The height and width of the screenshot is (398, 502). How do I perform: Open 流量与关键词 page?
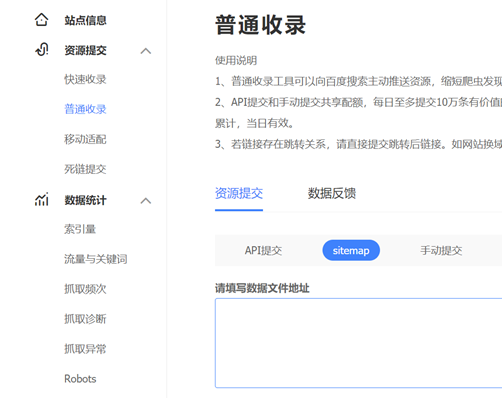click(96, 259)
